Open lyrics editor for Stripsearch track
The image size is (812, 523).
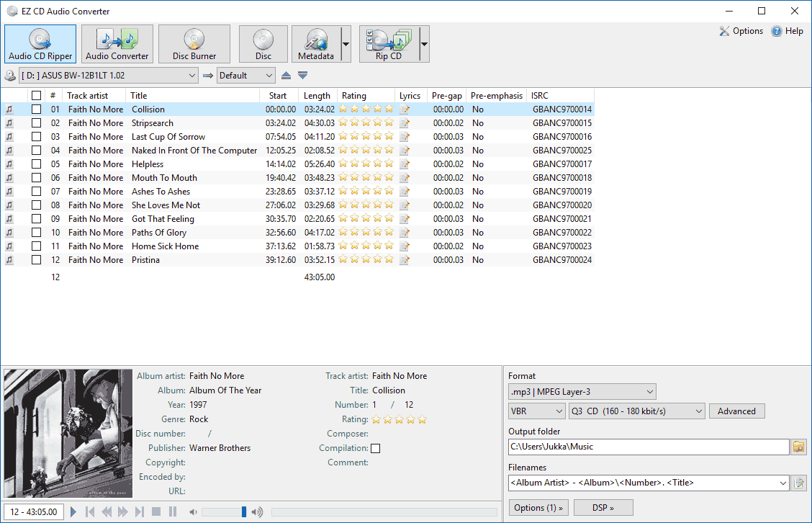coord(405,123)
